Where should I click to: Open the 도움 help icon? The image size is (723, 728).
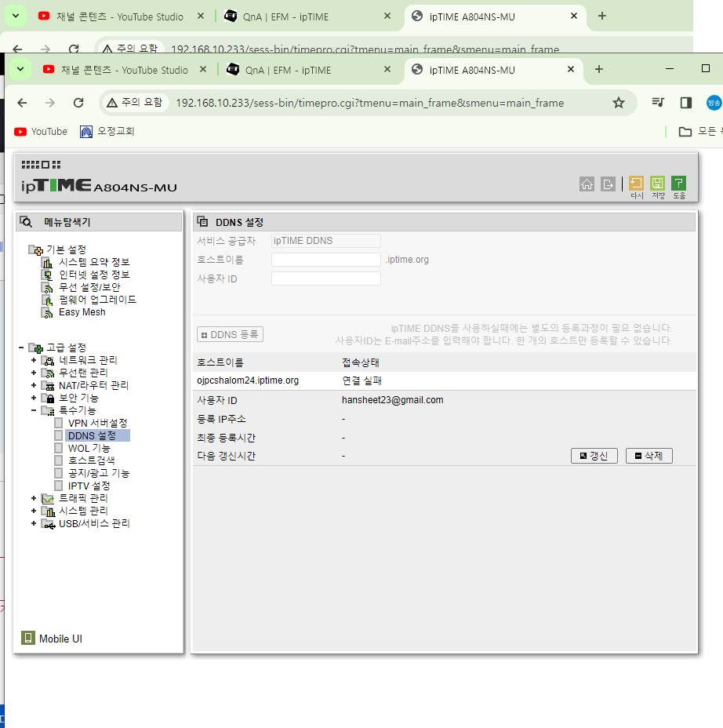point(679,184)
